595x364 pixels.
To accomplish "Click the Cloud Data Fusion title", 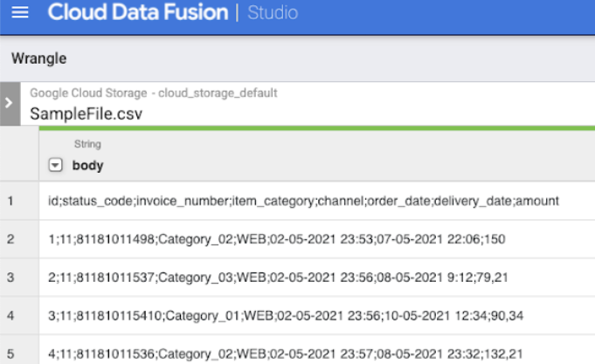I will pos(138,12).
